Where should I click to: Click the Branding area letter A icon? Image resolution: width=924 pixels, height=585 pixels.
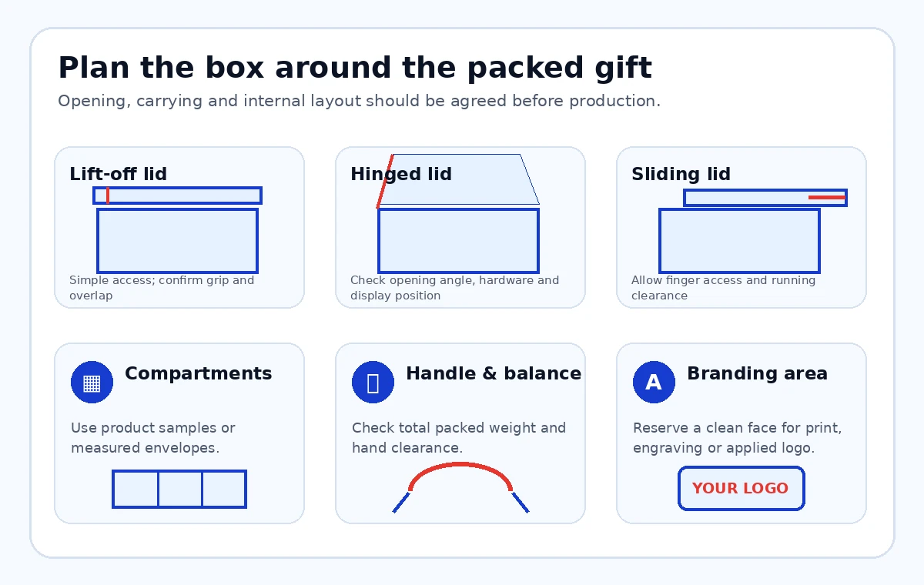[x=654, y=382]
